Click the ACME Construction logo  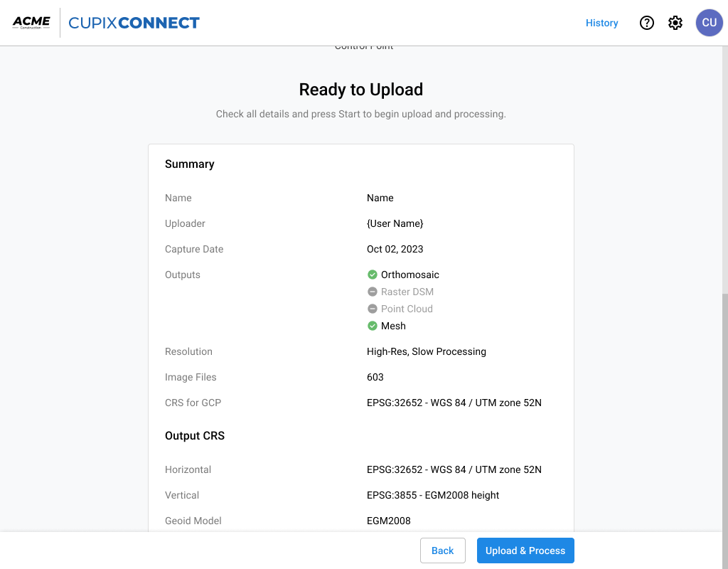(x=31, y=22)
